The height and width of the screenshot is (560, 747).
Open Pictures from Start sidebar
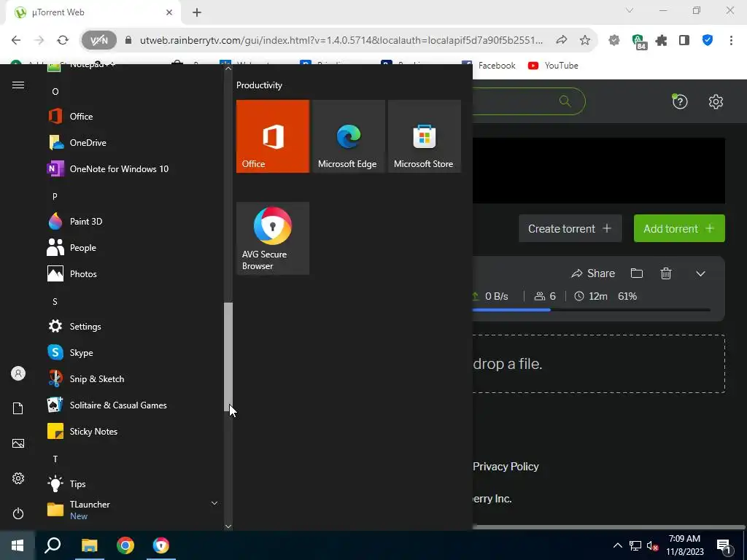tap(18, 443)
